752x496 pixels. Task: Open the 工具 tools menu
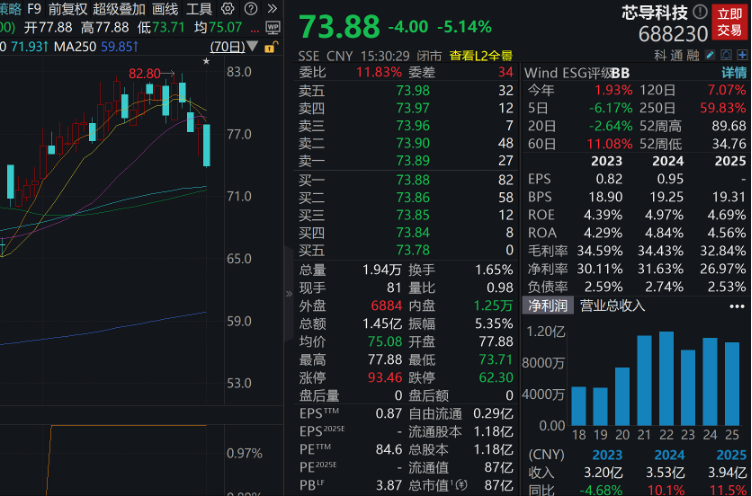click(199, 9)
